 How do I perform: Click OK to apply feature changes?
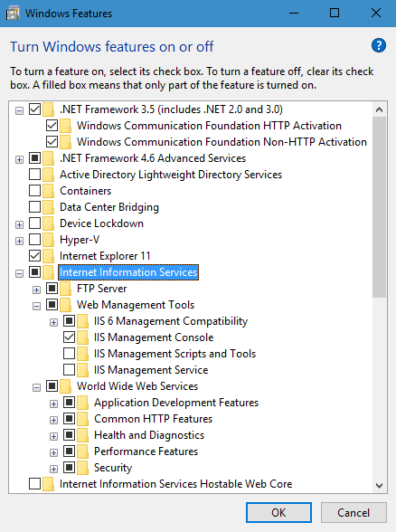click(x=278, y=512)
